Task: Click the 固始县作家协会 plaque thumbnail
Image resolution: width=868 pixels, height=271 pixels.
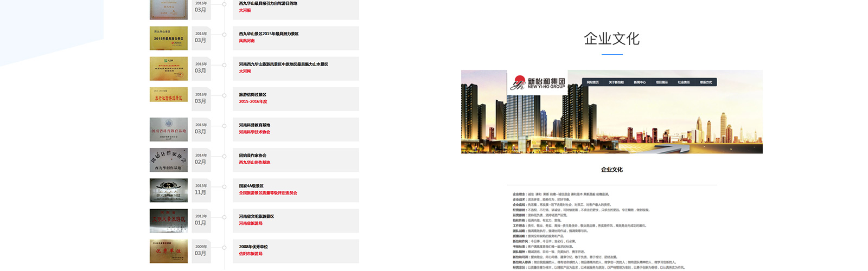Action: tap(169, 160)
